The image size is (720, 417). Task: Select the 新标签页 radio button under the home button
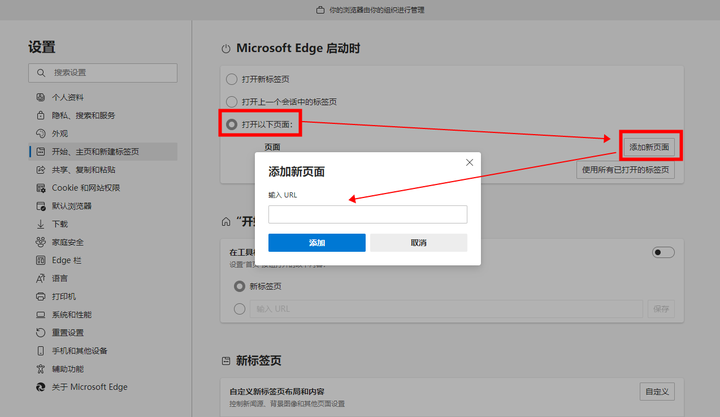pos(239,286)
